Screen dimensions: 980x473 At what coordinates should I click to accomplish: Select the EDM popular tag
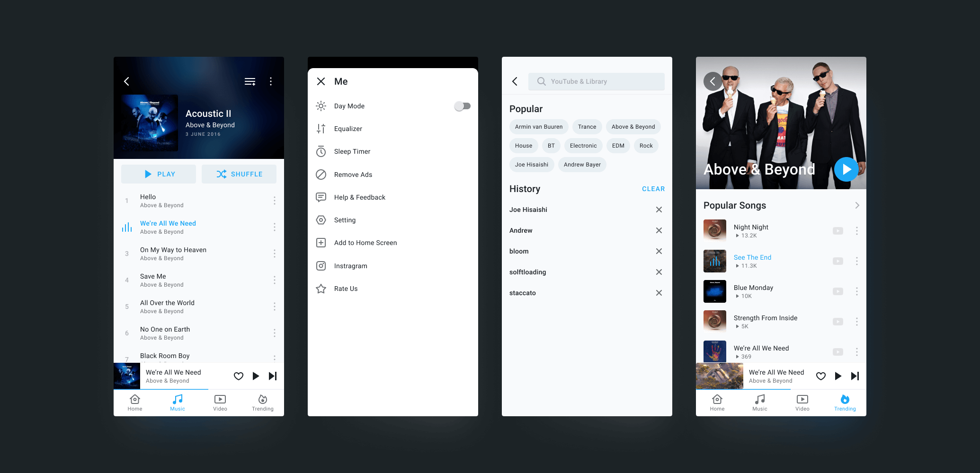tap(618, 146)
